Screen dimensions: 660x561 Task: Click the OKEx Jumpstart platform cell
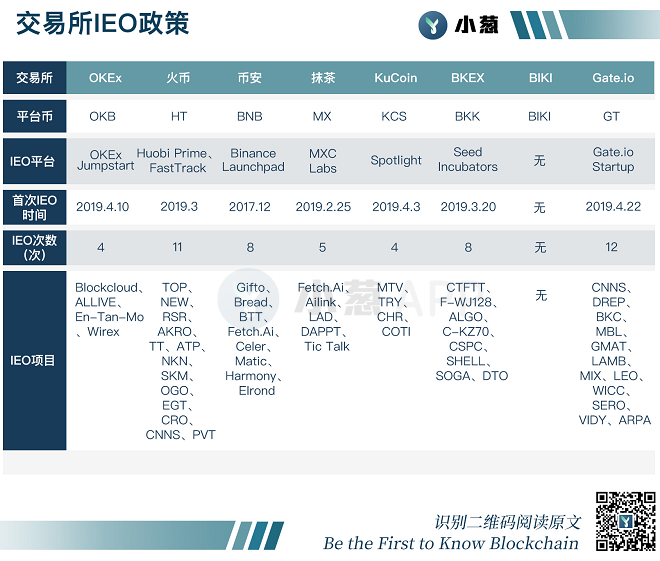(x=105, y=160)
